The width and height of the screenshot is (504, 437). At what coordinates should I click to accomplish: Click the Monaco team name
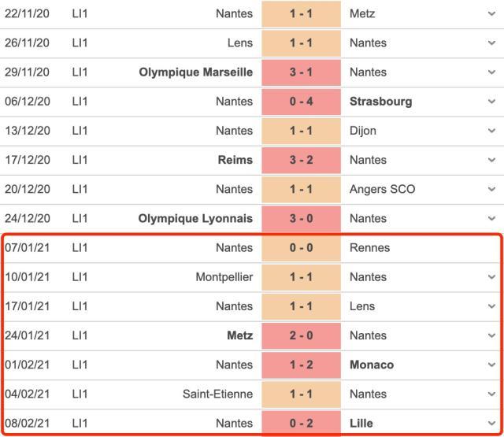click(372, 365)
